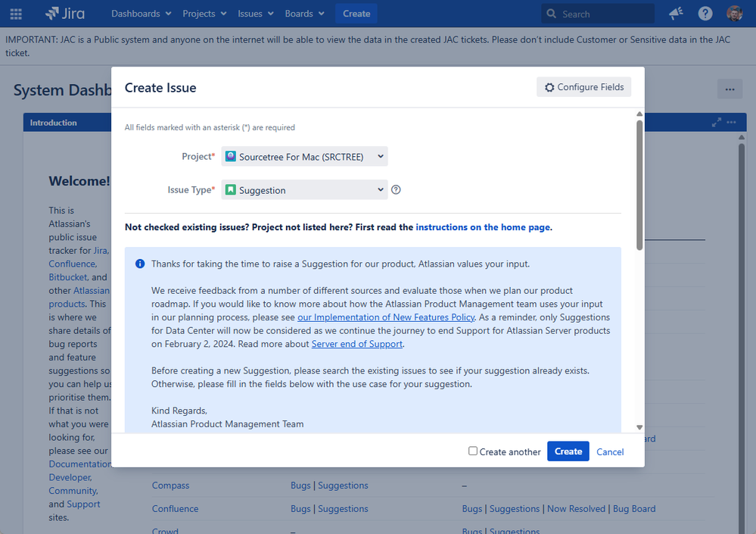Click the blue Create button in dialog

[x=568, y=451]
